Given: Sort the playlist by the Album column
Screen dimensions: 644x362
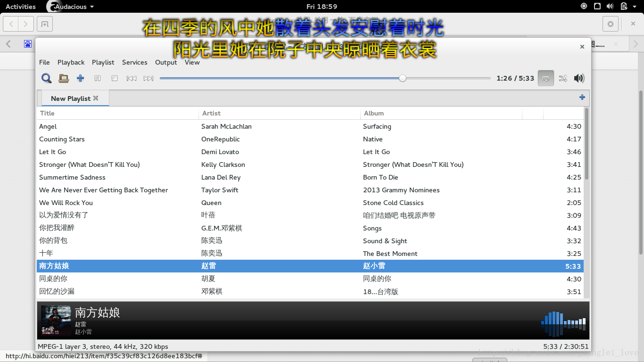Looking at the screenshot, I should point(441,113).
